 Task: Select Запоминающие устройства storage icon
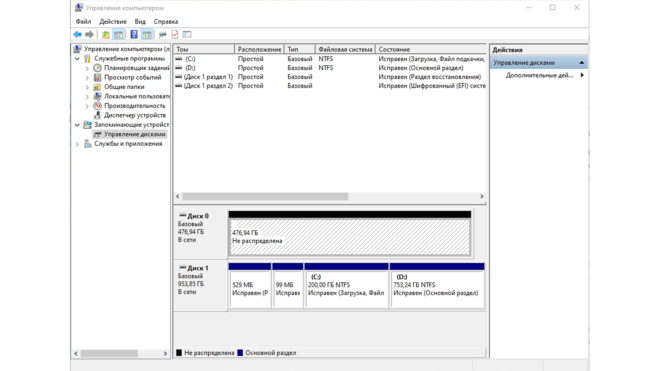(87, 125)
